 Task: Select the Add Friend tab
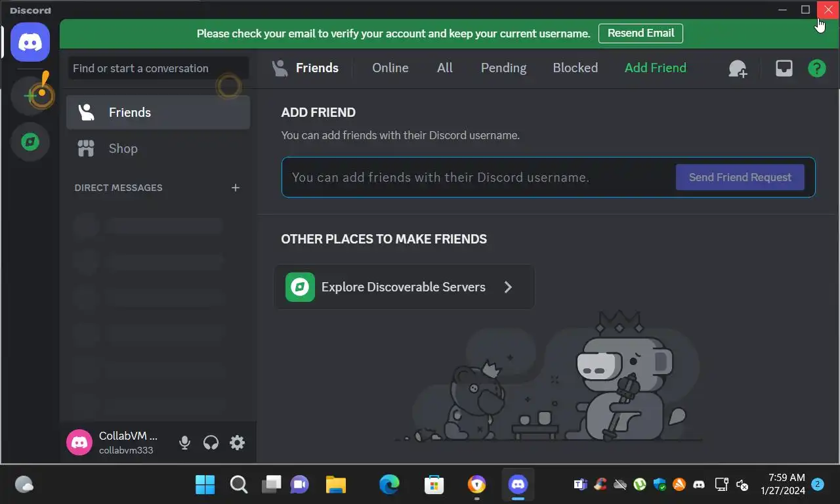[x=656, y=68]
